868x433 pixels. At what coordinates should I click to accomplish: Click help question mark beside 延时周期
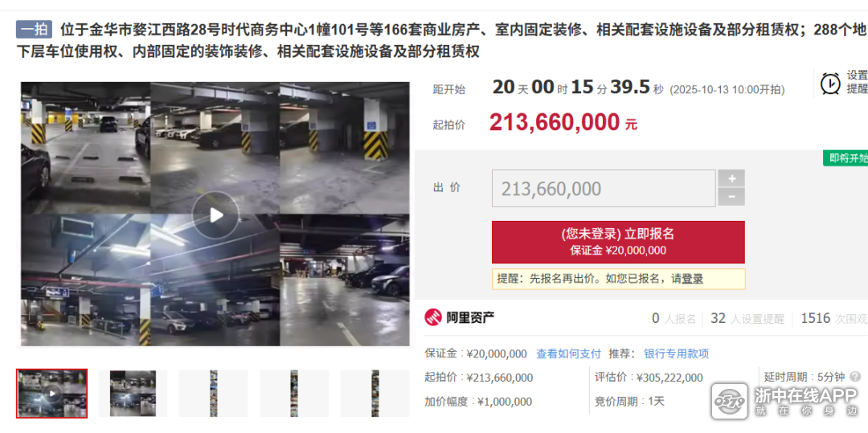coord(856,377)
